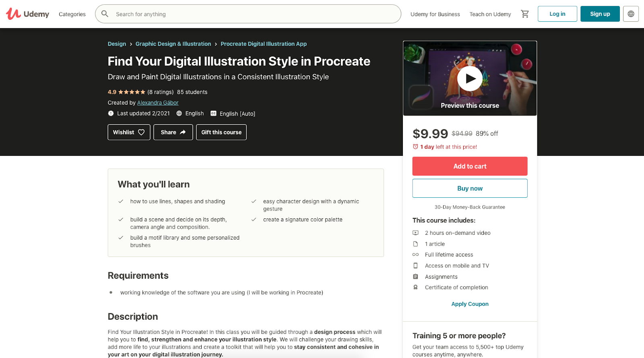644x358 pixels.
Task: Click the share arrow icon
Action: 183,132
